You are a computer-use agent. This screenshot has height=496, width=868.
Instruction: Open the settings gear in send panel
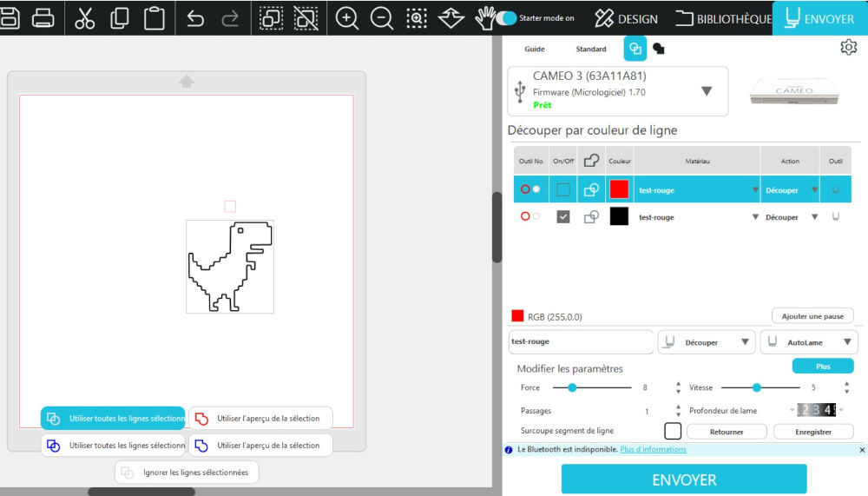click(x=849, y=47)
